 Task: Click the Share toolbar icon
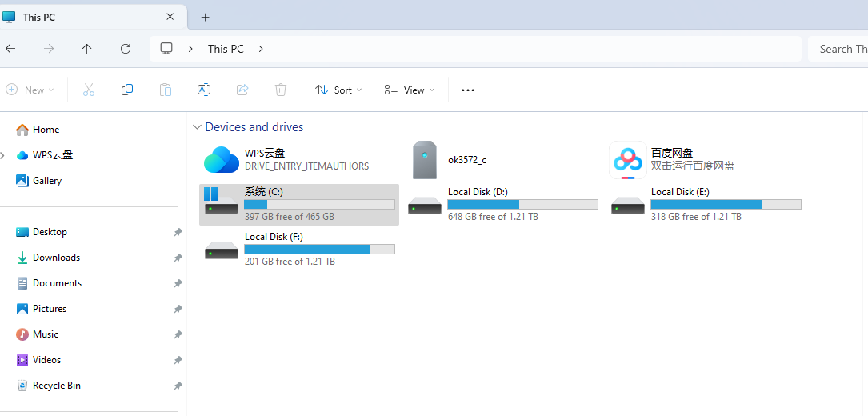pos(242,90)
